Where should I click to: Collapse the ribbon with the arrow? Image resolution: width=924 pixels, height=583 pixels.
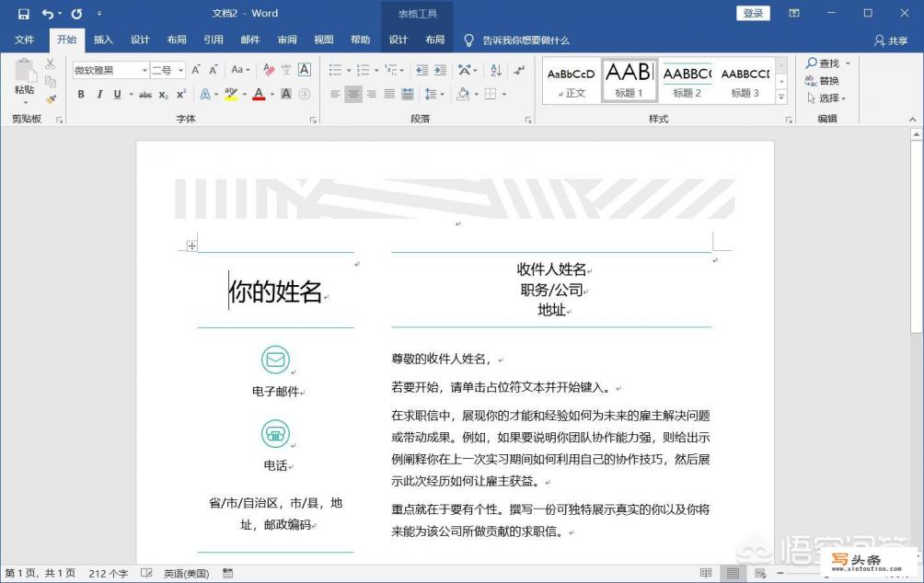click(912, 120)
